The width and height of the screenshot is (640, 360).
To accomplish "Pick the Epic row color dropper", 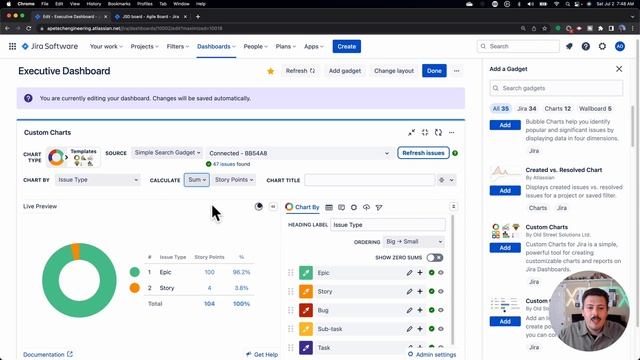I will 306,273.
